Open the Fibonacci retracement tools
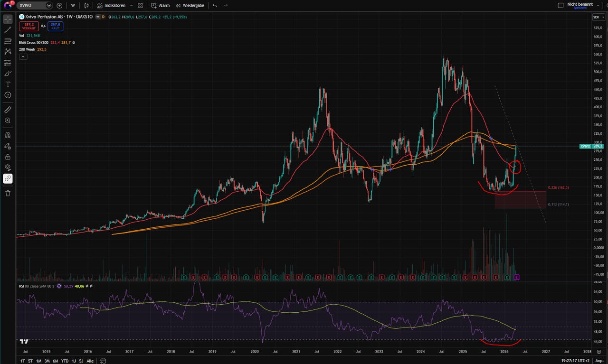 pyautogui.click(x=8, y=41)
